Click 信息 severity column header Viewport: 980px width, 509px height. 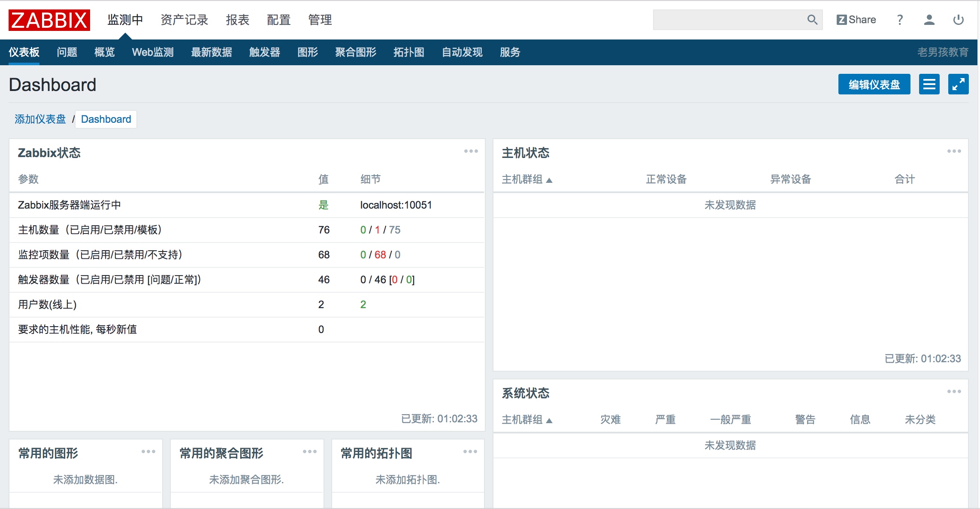point(860,420)
